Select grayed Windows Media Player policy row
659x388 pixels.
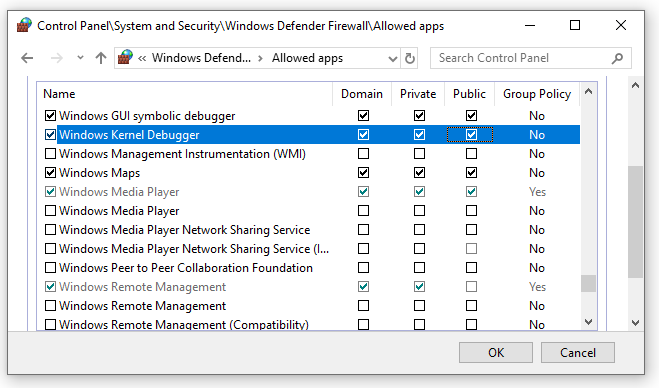point(119,192)
